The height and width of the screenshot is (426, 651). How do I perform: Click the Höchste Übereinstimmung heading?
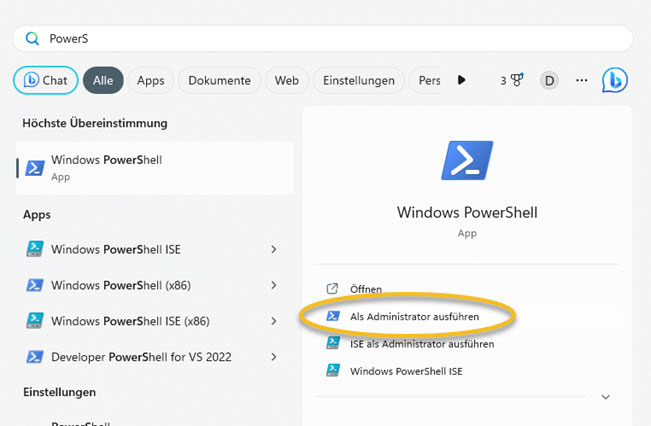coord(95,123)
